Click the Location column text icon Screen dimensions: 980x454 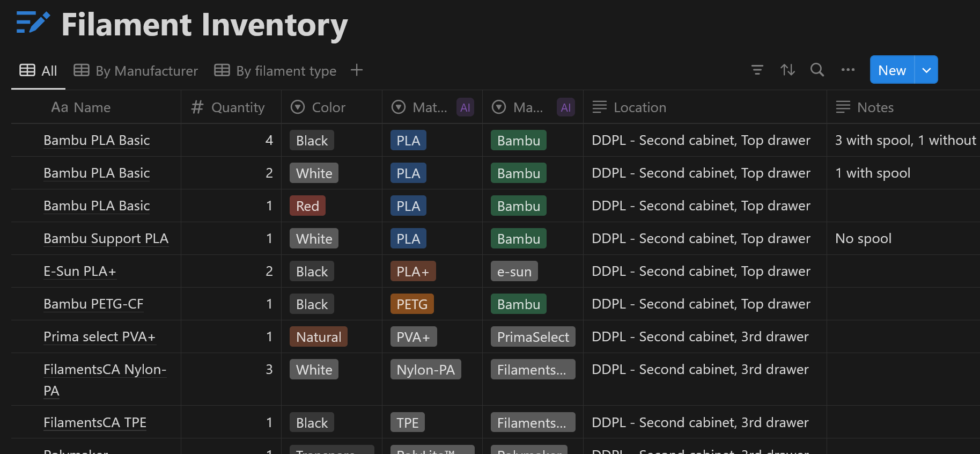[x=600, y=107]
